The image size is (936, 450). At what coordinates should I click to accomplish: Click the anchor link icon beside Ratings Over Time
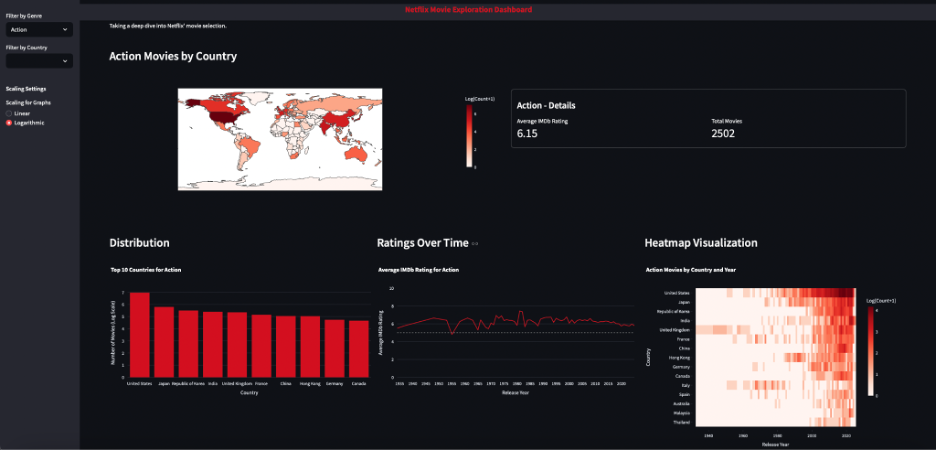click(475, 244)
